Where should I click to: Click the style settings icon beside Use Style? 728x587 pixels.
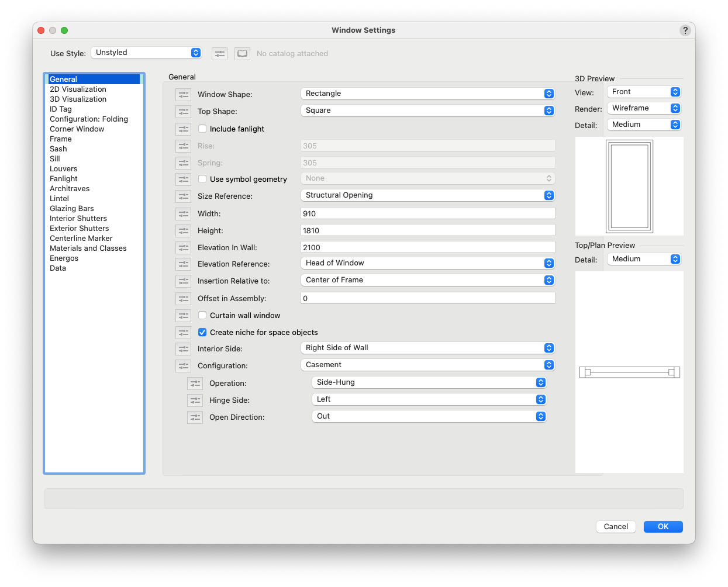pos(219,54)
